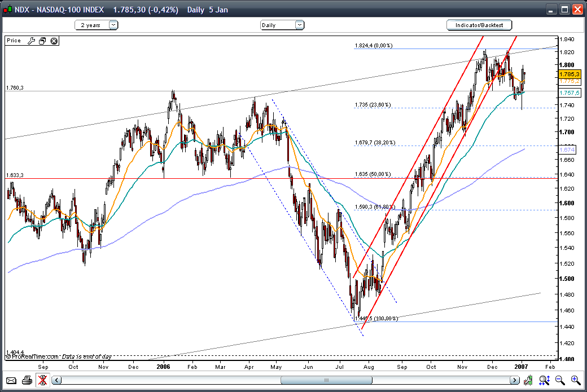Expand the Daily selector's chevron arrow
The image size is (587, 392).
point(299,25)
